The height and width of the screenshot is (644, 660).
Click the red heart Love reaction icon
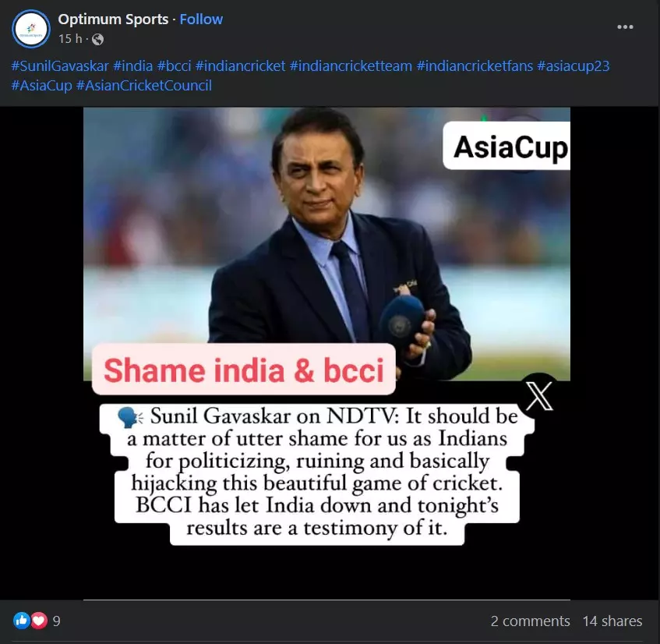[39, 621]
